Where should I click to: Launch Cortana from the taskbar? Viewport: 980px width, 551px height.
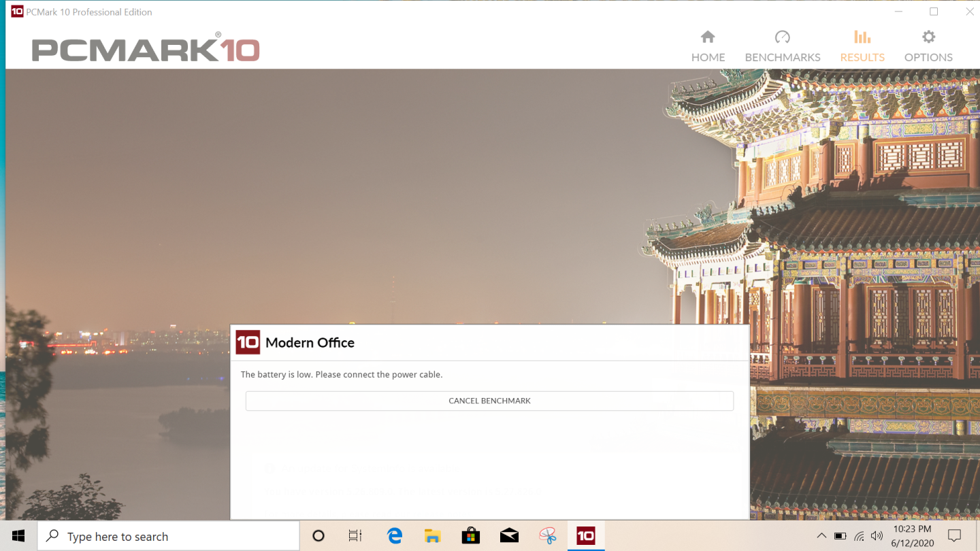[318, 536]
